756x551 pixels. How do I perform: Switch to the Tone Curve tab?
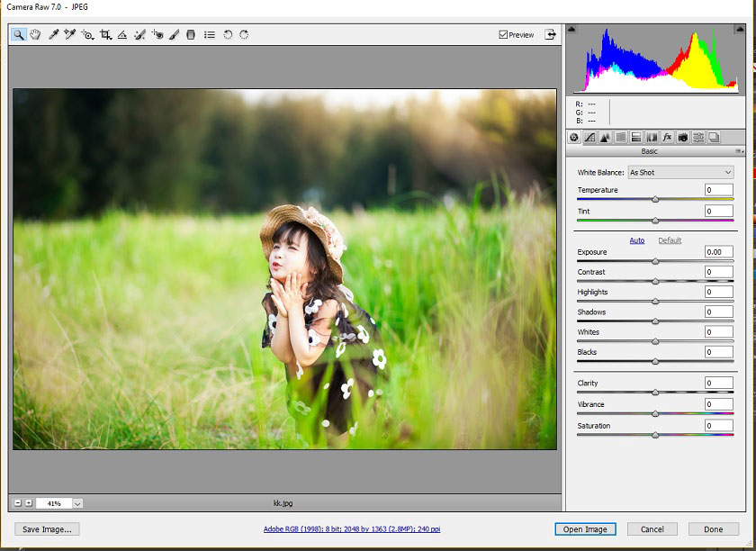[589, 138]
